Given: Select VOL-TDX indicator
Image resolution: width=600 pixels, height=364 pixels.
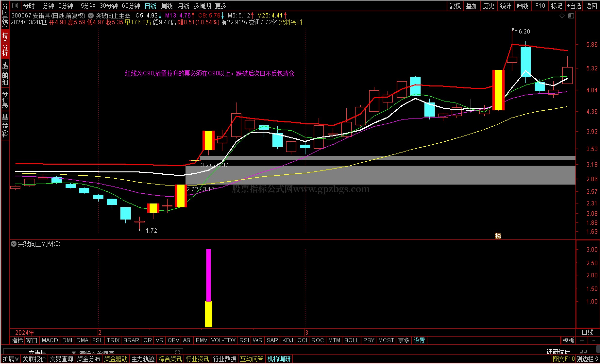Looking at the screenshot, I should click(x=223, y=340).
